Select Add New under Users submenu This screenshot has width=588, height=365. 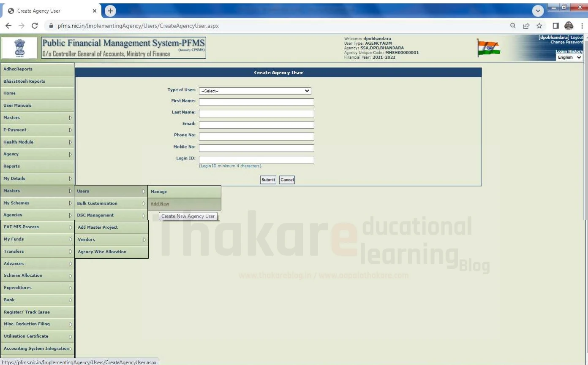(184, 204)
